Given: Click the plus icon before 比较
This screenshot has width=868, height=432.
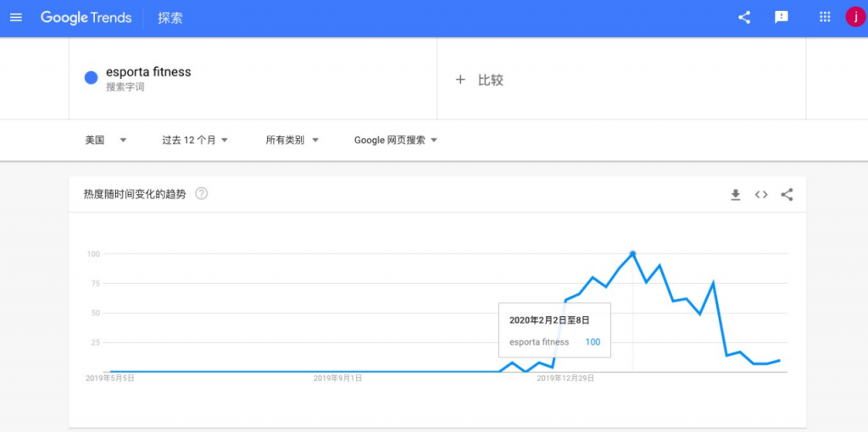Looking at the screenshot, I should coord(460,80).
